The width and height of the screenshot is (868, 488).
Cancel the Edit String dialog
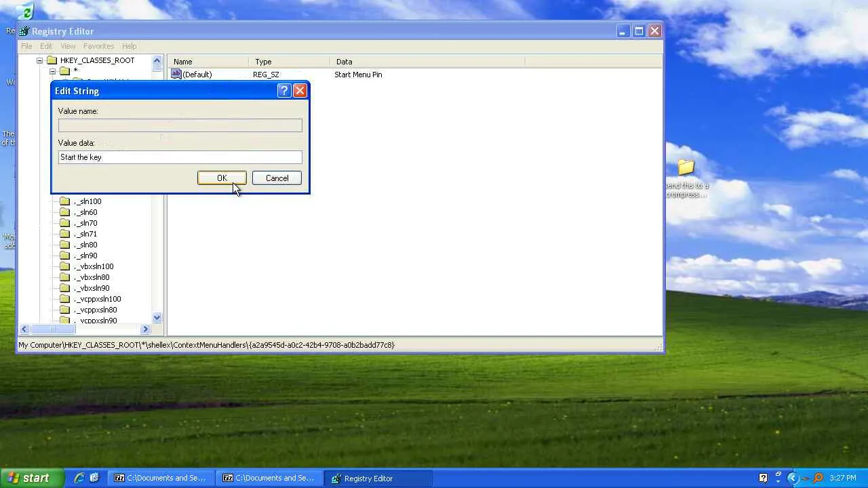277,178
